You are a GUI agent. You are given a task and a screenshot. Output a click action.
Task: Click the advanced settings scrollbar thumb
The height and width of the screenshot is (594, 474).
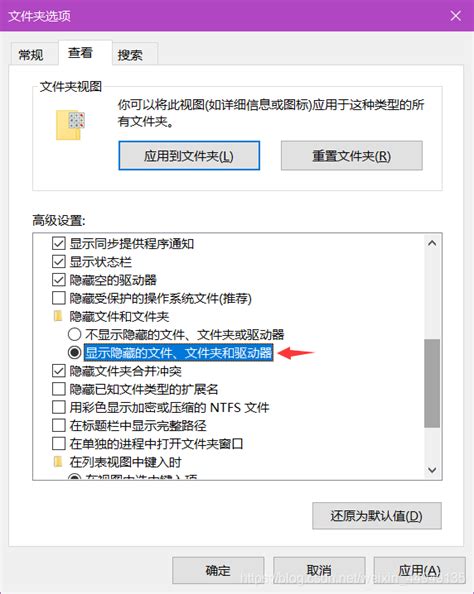[432, 383]
